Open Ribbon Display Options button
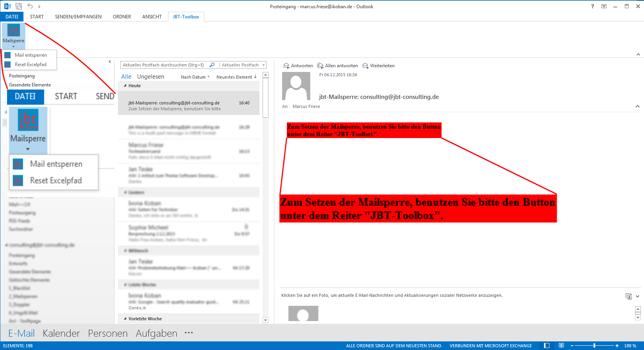The width and height of the screenshot is (644, 350). click(604, 6)
